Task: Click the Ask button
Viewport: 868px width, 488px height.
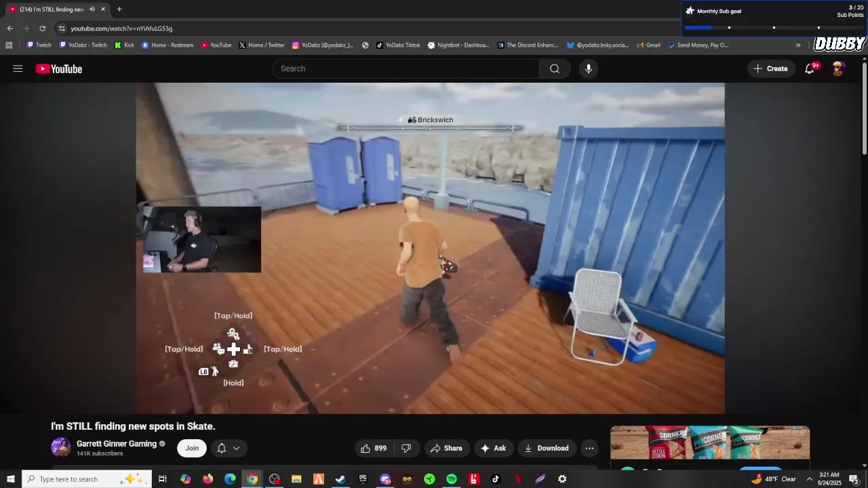Action: click(493, 448)
